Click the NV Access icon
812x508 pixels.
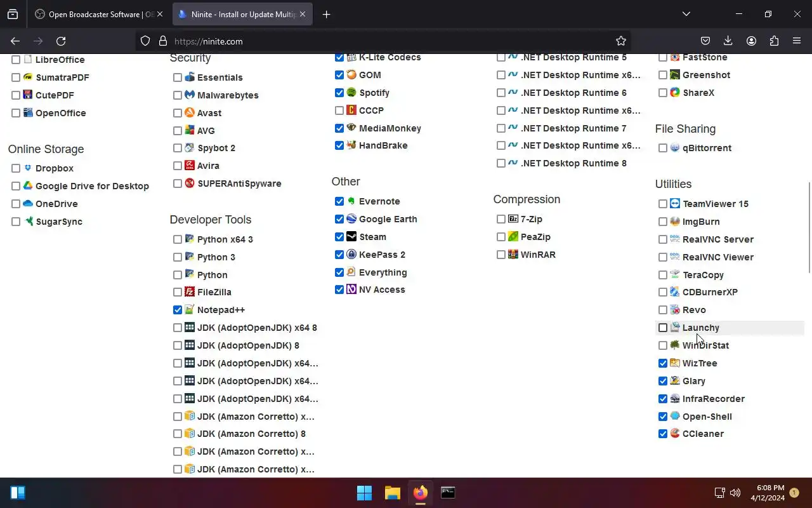coord(351,289)
